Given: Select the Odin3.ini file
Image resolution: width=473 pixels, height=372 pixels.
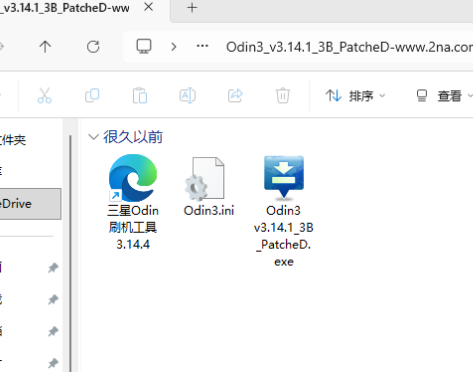Looking at the screenshot, I should point(209,187).
